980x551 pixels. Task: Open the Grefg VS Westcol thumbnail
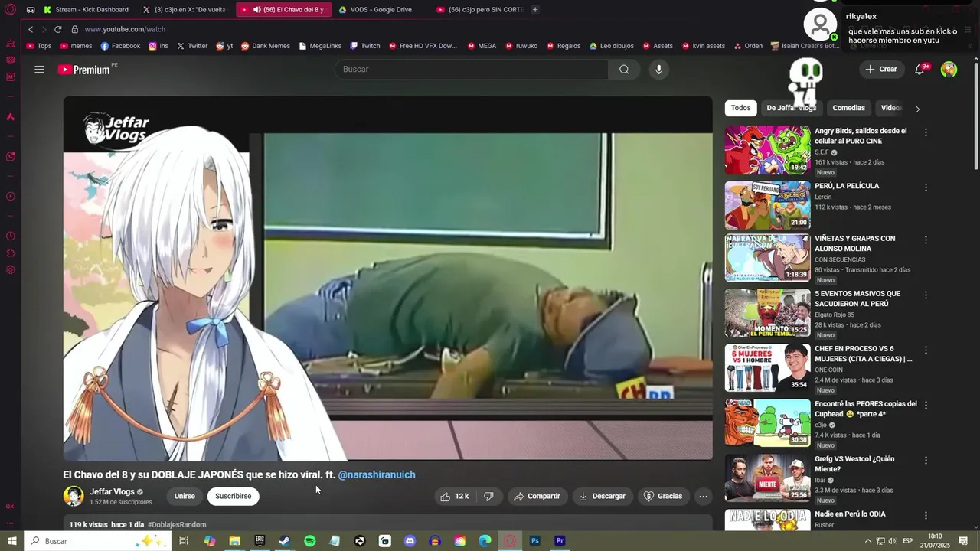[x=767, y=478]
